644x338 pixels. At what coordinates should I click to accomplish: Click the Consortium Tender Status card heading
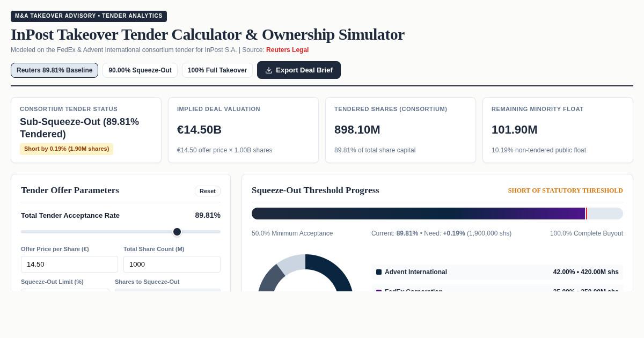click(x=69, y=109)
